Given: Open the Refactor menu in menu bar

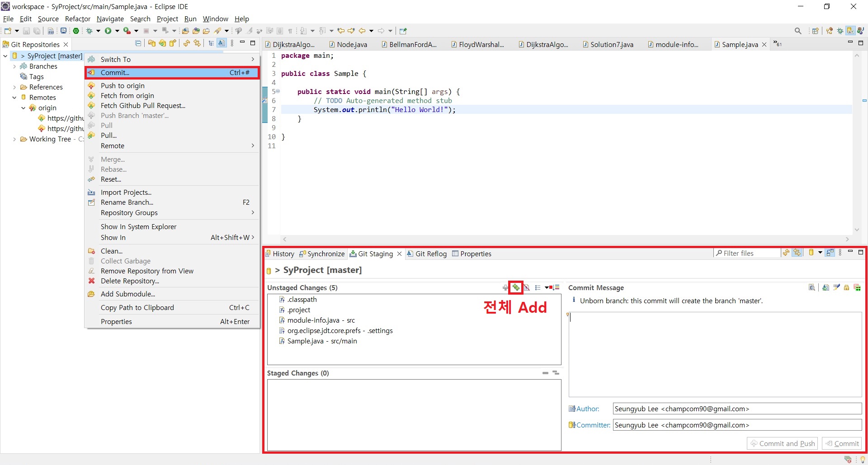Looking at the screenshot, I should [x=78, y=19].
